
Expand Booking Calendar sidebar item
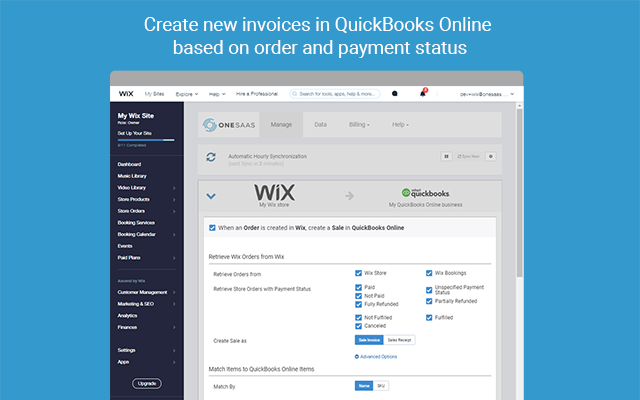point(174,235)
